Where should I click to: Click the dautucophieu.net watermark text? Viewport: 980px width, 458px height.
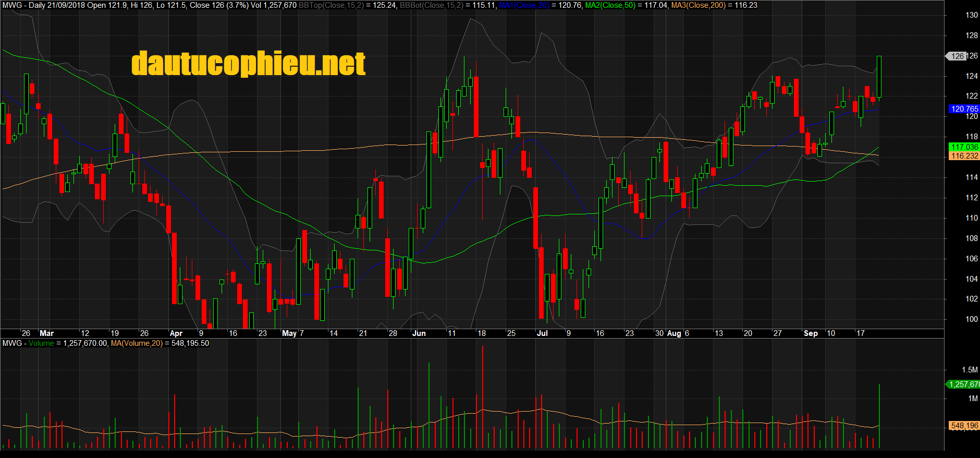pos(248,64)
